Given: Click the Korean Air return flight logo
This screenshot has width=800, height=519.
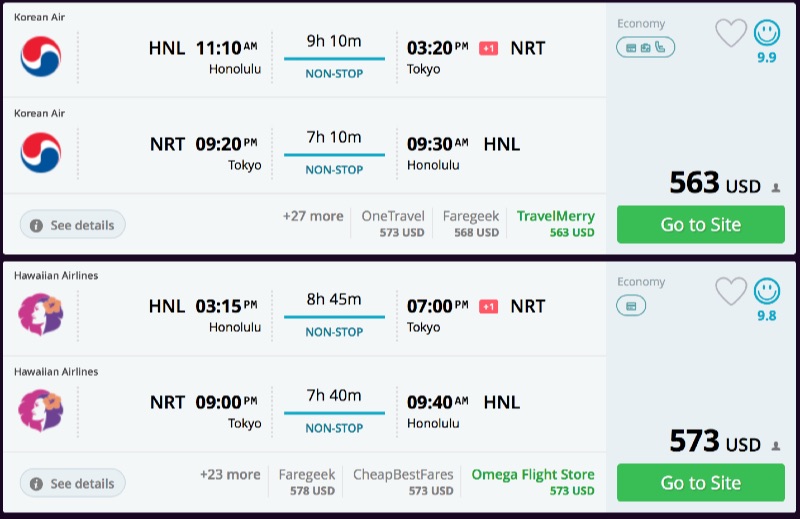Looking at the screenshot, I should [x=41, y=152].
